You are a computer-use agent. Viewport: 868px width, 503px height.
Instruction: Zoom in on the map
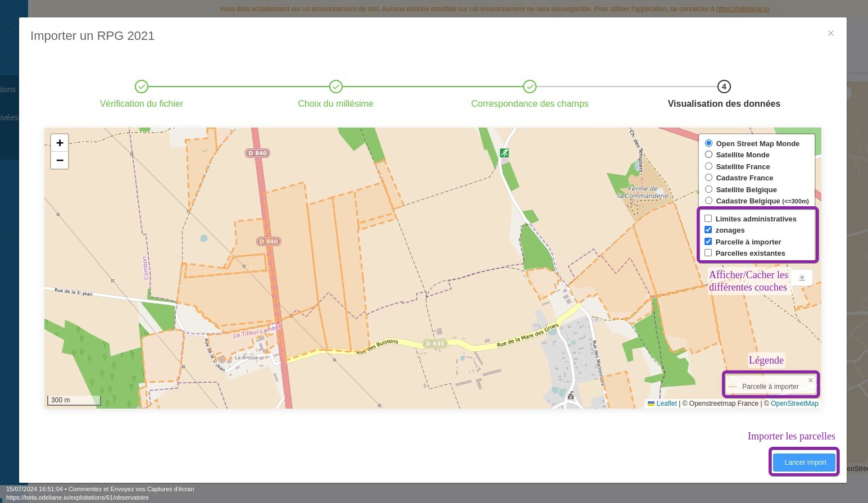(60, 143)
